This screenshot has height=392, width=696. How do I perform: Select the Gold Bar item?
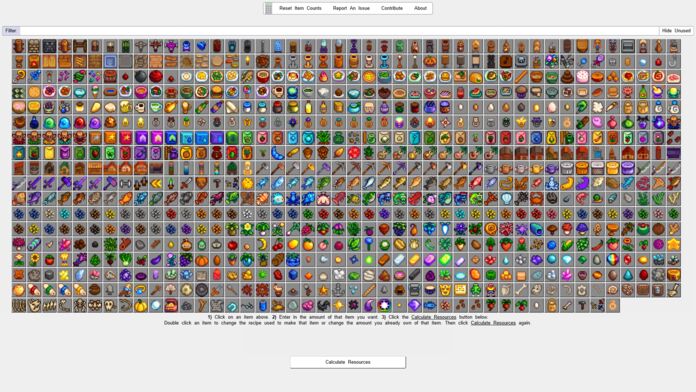point(414,260)
